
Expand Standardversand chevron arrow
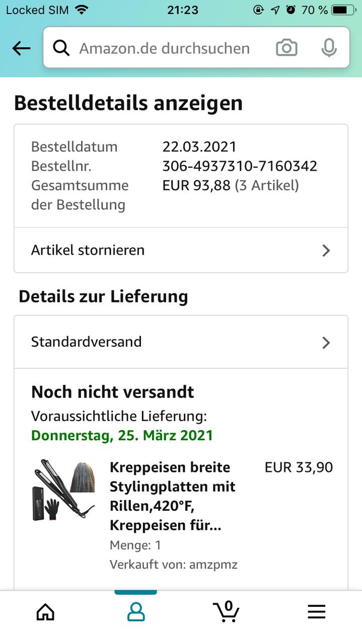coord(326,343)
